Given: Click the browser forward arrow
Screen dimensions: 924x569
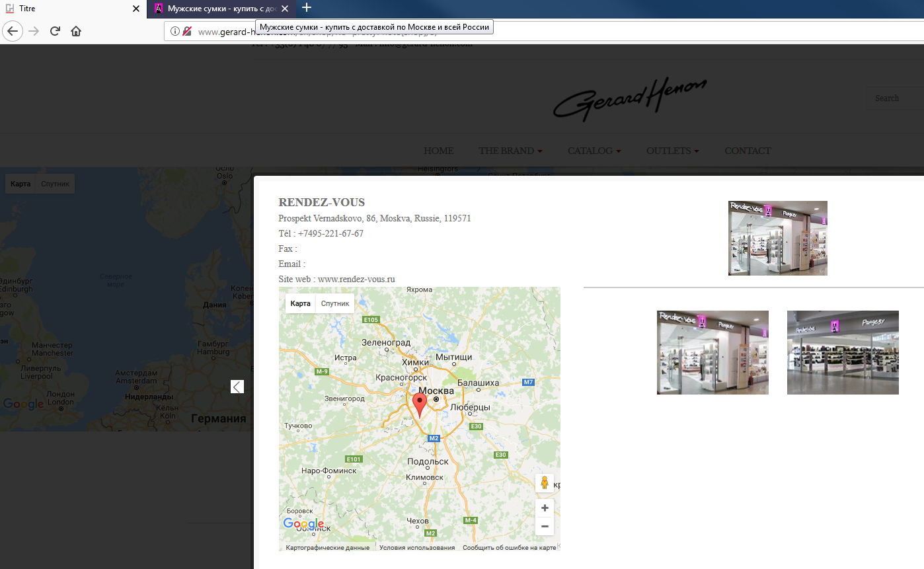Looking at the screenshot, I should (x=34, y=31).
